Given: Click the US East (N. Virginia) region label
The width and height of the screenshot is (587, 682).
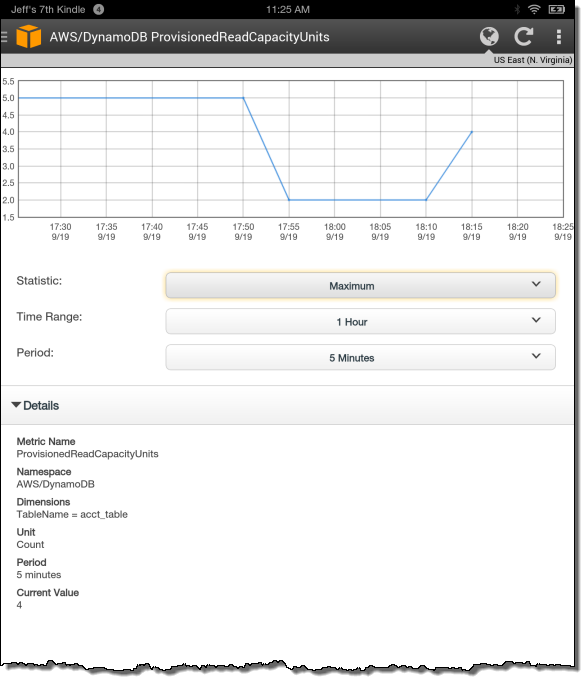Looking at the screenshot, I should tap(533, 60).
